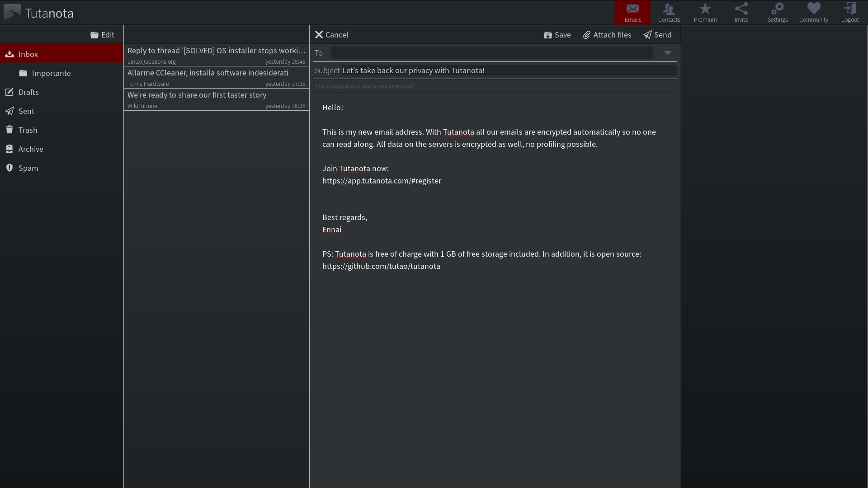Open the Sent folder
Image resolution: width=868 pixels, height=488 pixels.
[61, 111]
